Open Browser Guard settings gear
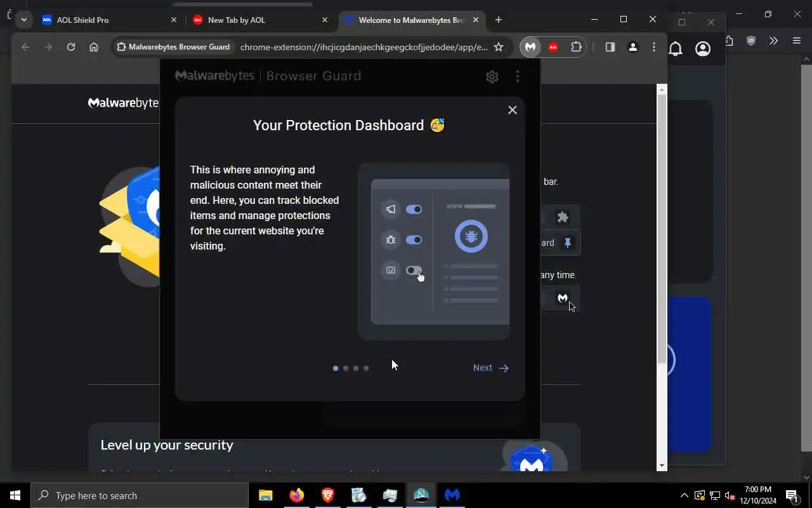 pos(492,77)
